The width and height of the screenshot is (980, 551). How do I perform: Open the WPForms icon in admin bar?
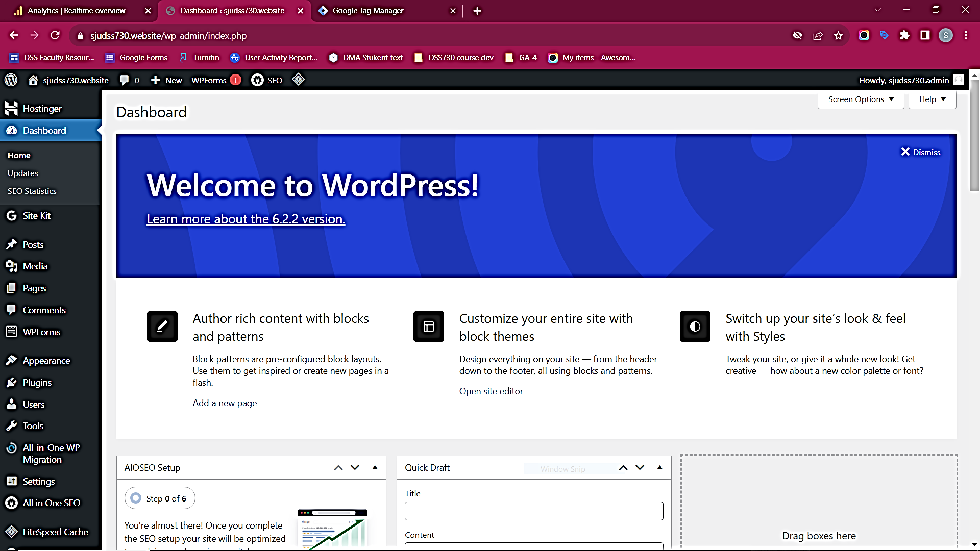click(x=209, y=80)
